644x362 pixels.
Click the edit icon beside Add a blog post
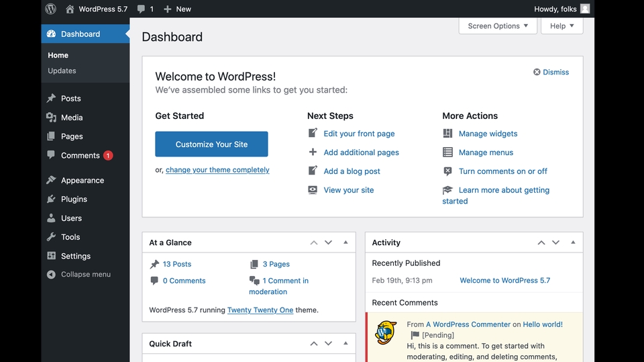[x=313, y=171]
